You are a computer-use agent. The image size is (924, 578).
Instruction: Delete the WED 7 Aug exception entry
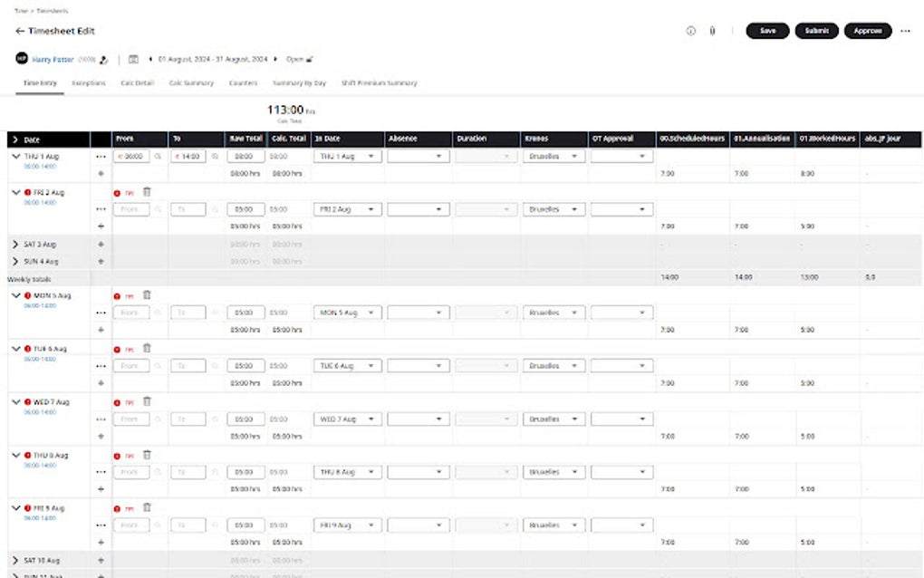[148, 401]
